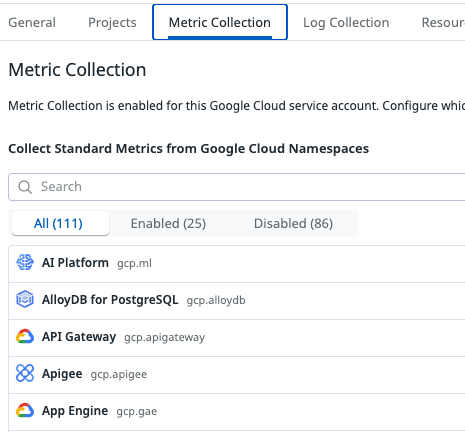Select the App Engine row label
465x432 pixels.
(x=75, y=411)
